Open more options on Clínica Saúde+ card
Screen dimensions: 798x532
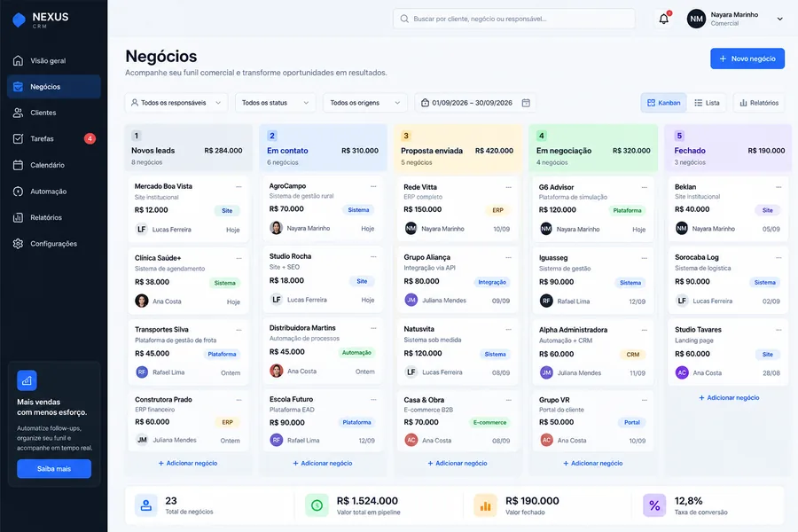239,258
